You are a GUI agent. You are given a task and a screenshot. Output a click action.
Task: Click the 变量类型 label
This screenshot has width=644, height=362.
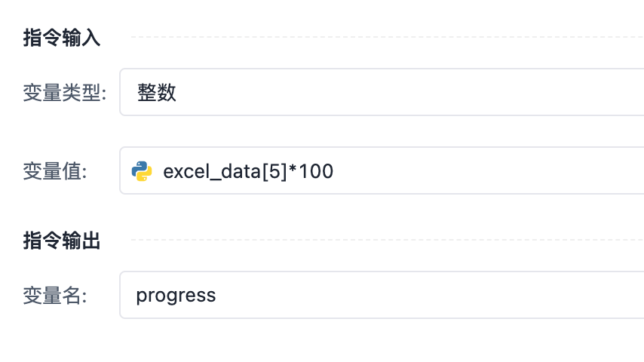click(65, 93)
